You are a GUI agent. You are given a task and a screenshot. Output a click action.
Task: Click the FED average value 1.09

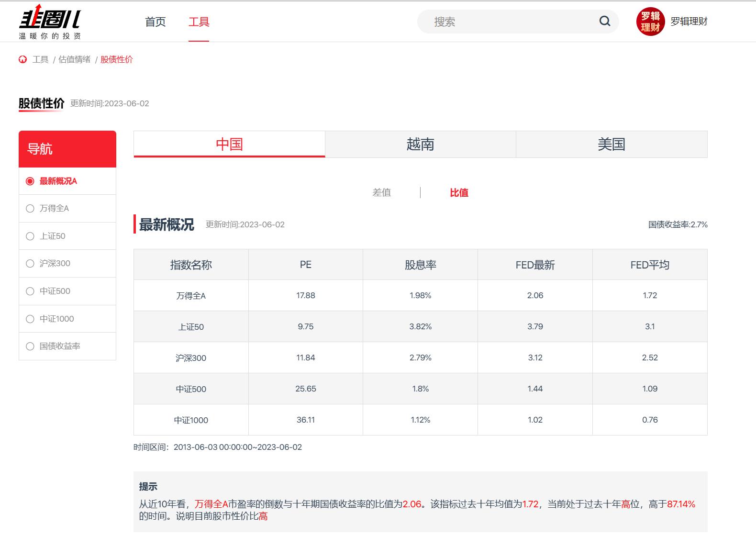(650, 389)
